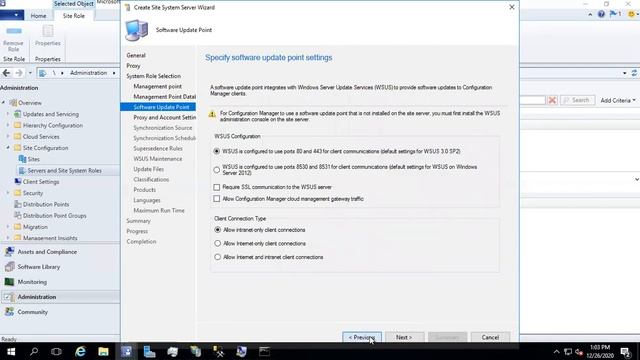Screen dimensions: 640x360
Task: Go to General wizard step
Action: pyautogui.click(x=136, y=56)
